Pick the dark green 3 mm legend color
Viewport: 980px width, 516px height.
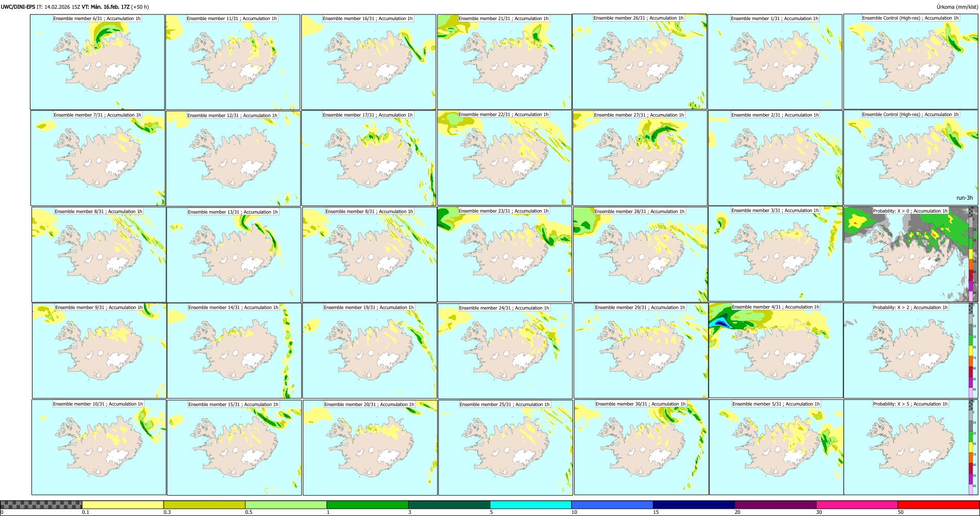[449, 505]
